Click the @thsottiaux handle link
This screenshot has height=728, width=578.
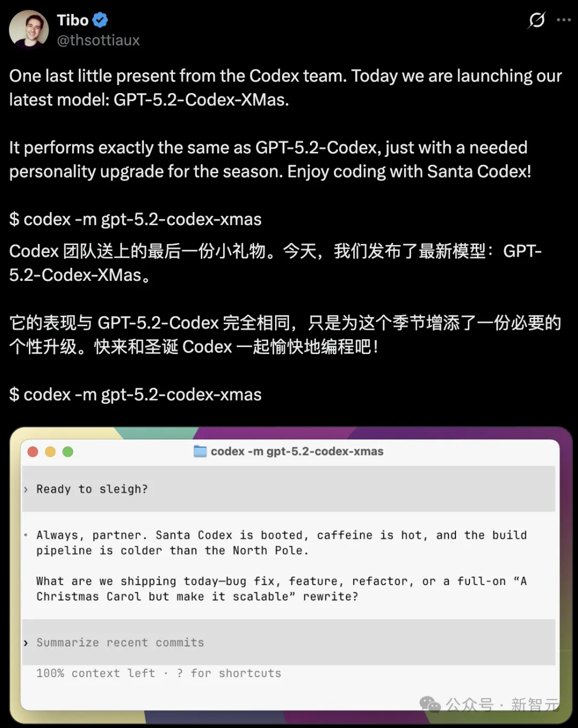(98, 40)
